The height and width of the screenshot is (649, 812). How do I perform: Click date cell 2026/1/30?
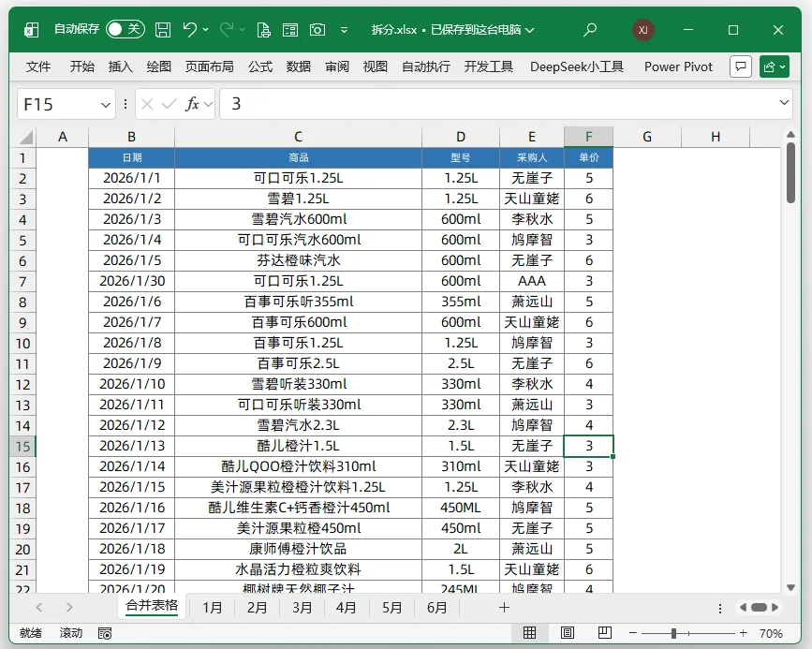[132, 281]
